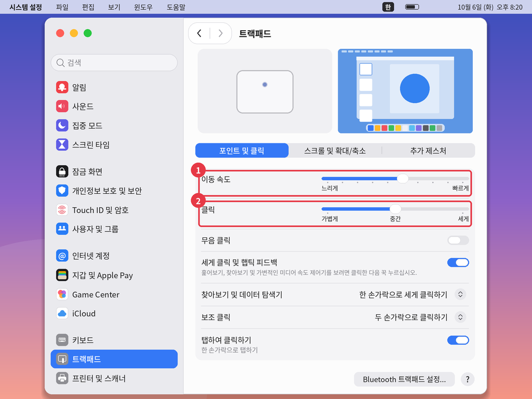This screenshot has height=399, width=532.
Task: Click the 한 손가락으로 탭하기 description text
Action: tap(230, 350)
